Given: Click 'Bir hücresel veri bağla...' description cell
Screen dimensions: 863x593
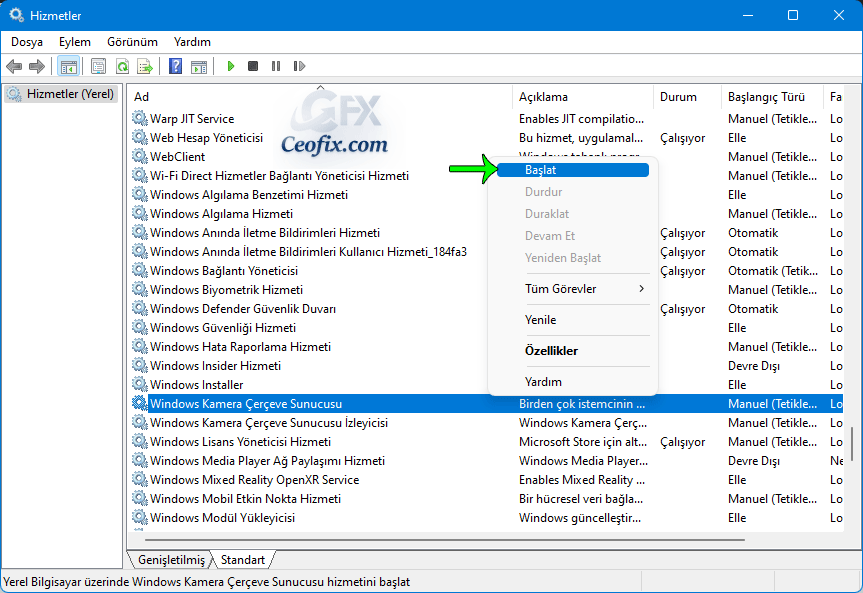Looking at the screenshot, I should tap(581, 499).
